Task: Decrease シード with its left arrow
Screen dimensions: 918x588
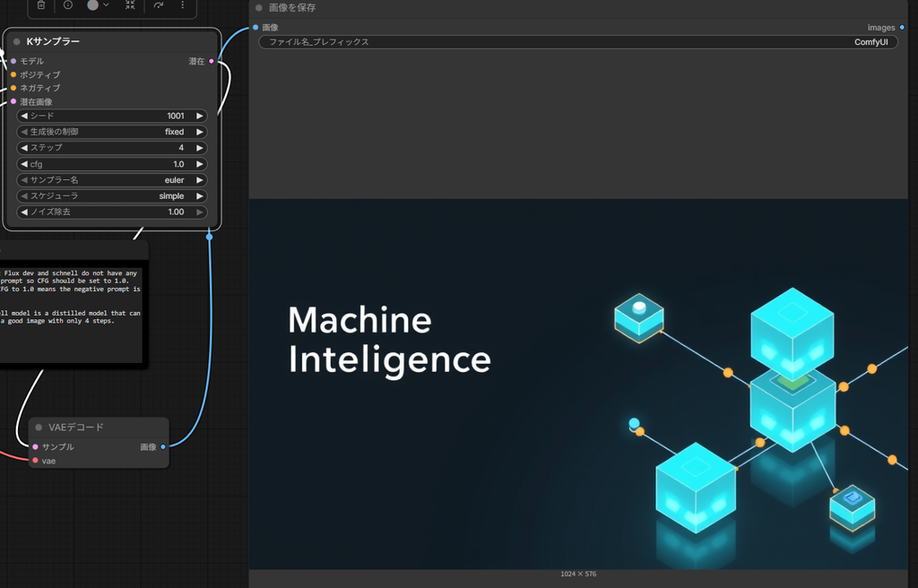Action: (24, 116)
